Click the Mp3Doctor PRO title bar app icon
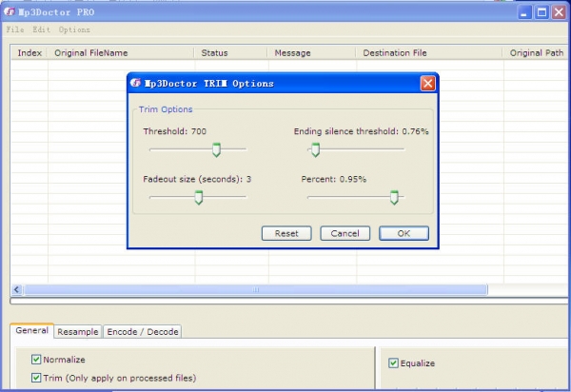This screenshot has height=392, width=571. tap(10, 11)
